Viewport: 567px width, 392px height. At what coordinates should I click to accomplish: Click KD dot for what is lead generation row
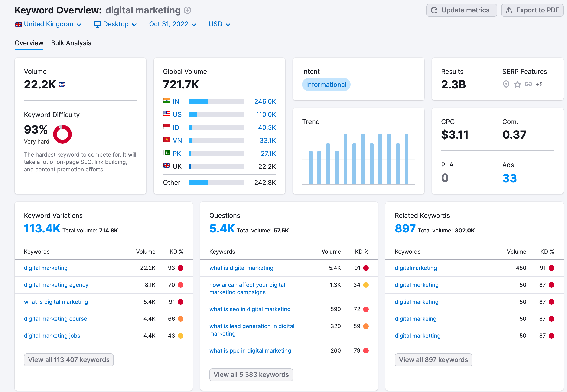366,326
